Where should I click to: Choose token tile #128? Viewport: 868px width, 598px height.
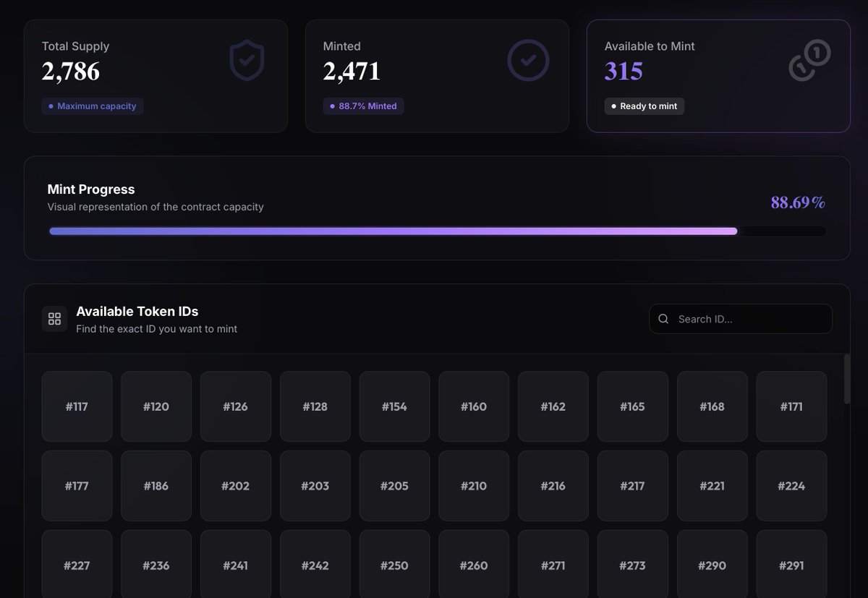tap(315, 406)
